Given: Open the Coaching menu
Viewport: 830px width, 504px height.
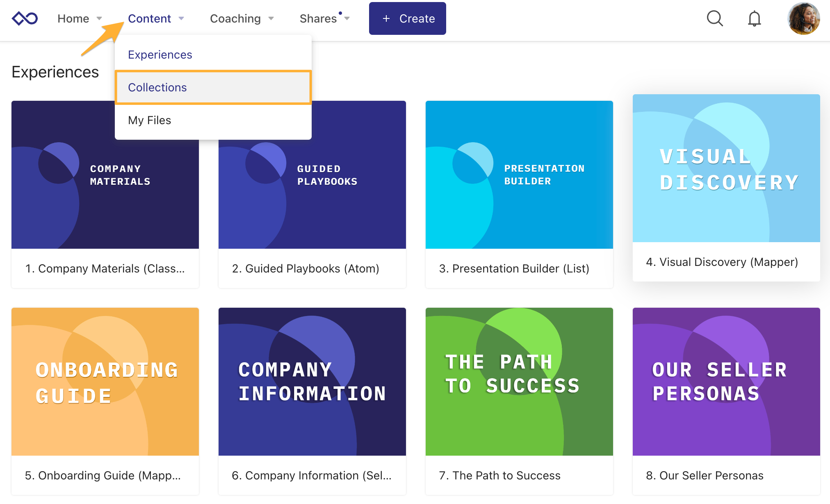Looking at the screenshot, I should (x=235, y=18).
